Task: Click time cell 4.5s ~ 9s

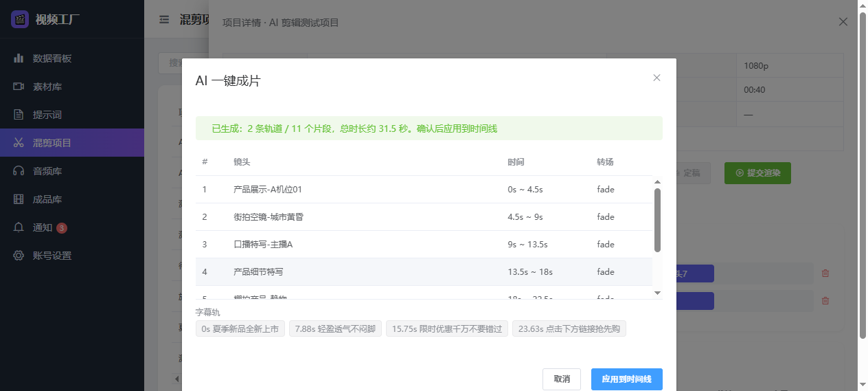Action: coord(525,217)
